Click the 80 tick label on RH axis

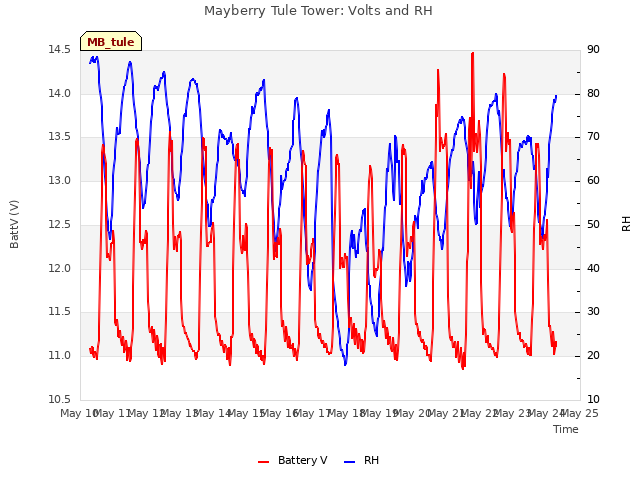(593, 93)
